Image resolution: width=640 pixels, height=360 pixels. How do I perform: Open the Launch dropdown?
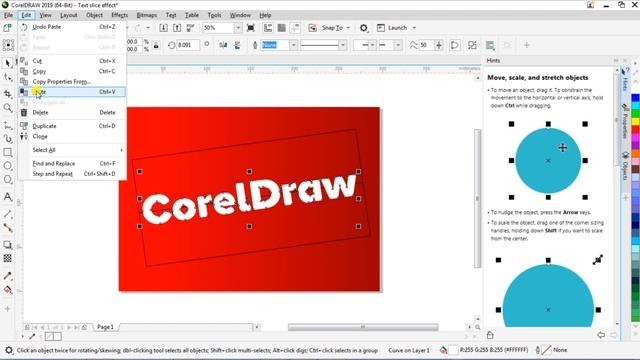pyautogui.click(x=414, y=28)
